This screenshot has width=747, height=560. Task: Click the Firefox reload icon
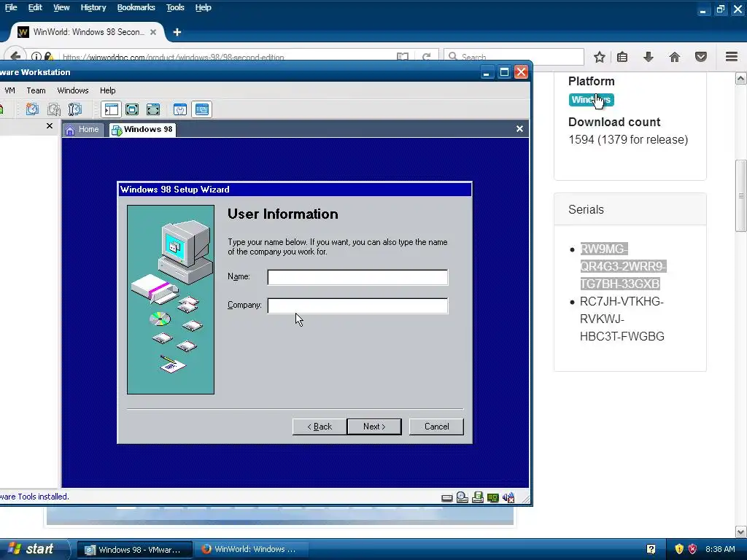pyautogui.click(x=426, y=57)
